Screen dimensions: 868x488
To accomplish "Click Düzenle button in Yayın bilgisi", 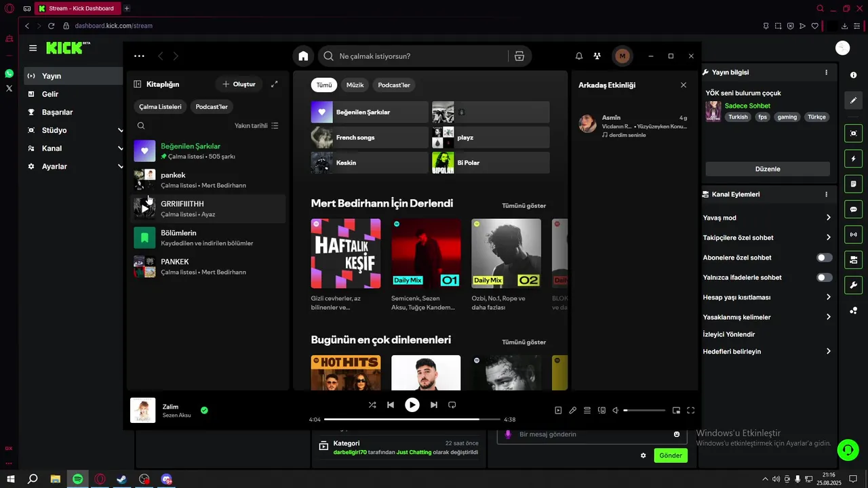I will click(768, 169).
